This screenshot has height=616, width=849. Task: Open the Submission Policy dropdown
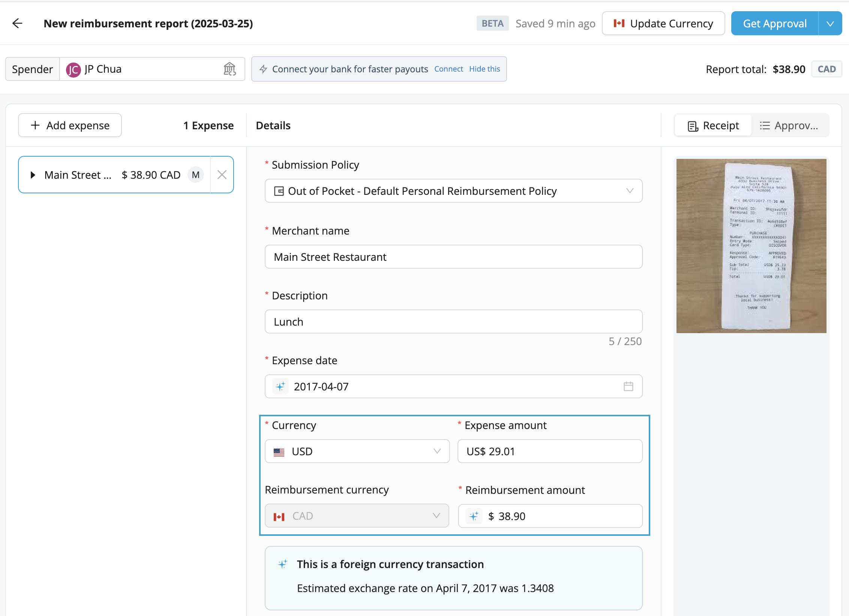[x=453, y=191]
